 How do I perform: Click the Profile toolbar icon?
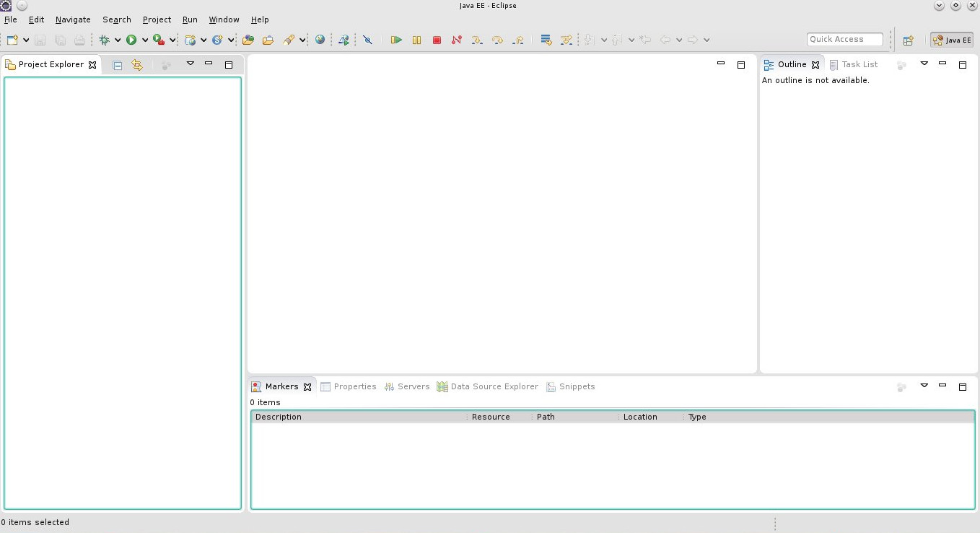pos(344,40)
